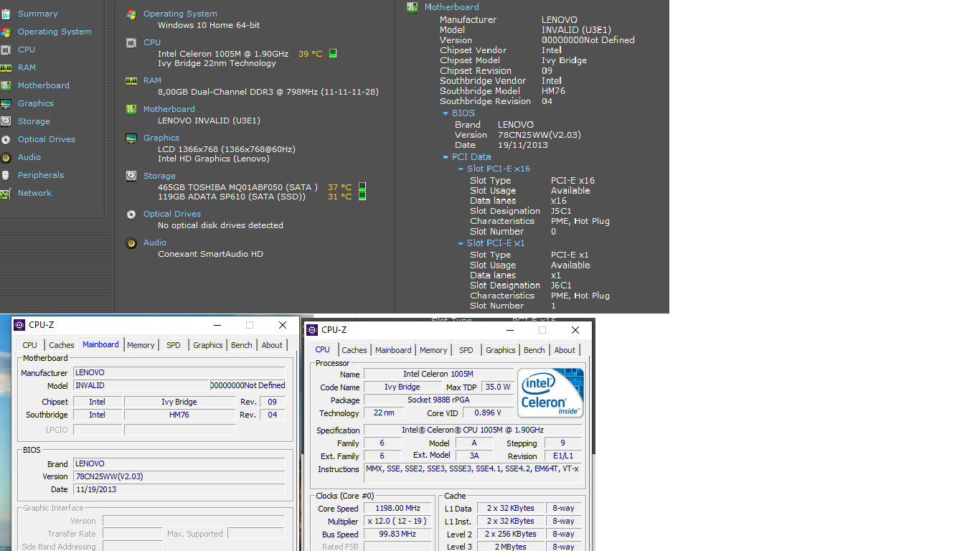Click the Southbridge HM76 field in CPU-Z

(x=179, y=415)
